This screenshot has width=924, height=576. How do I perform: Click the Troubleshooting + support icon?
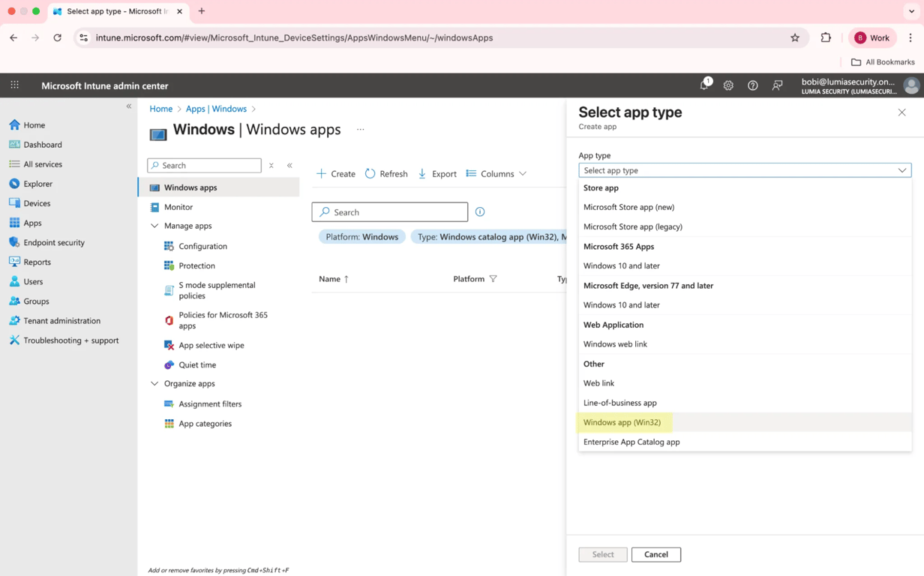tap(14, 340)
